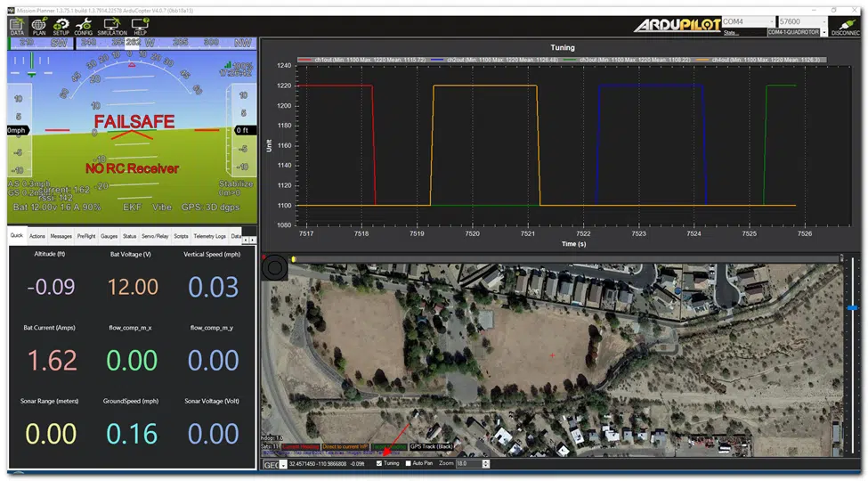Image resolution: width=868 pixels, height=481 pixels.
Task: Click the flow_comp_m_y value
Action: point(213,360)
